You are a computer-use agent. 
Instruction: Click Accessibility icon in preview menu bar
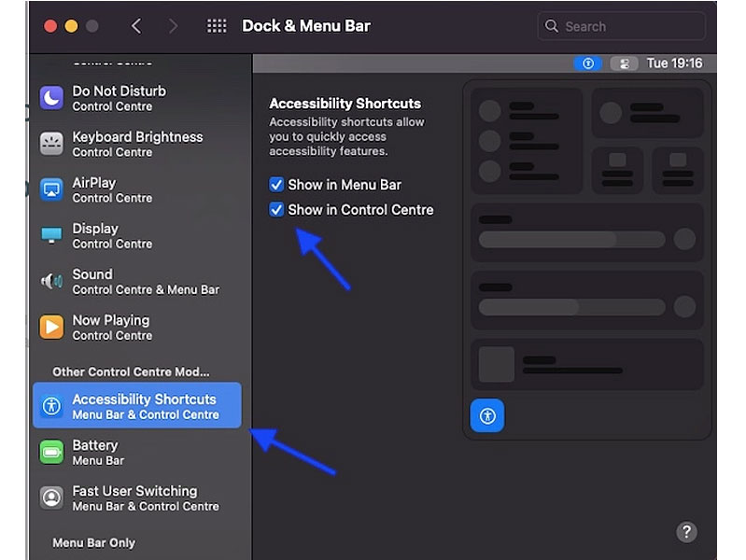(x=587, y=63)
